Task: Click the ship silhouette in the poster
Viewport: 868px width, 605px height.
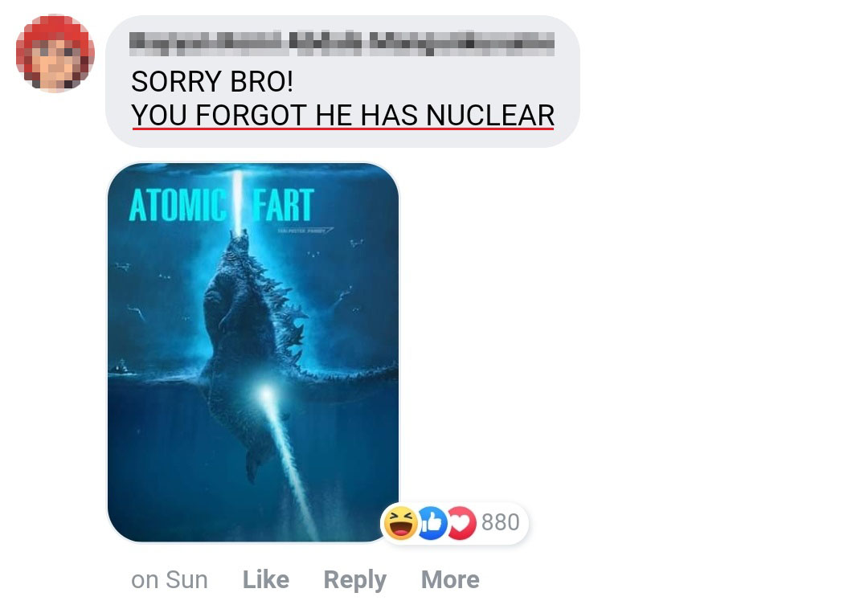Action: (x=121, y=367)
